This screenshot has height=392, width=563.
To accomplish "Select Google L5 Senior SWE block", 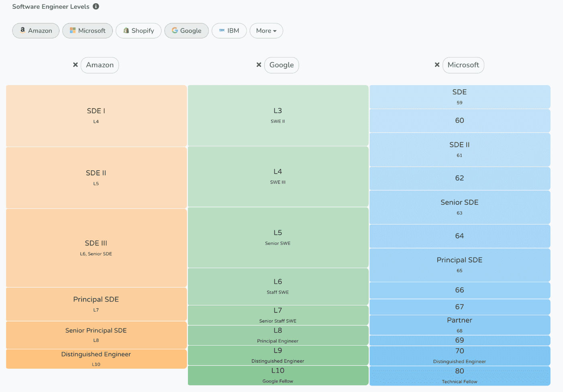I will [x=278, y=237].
